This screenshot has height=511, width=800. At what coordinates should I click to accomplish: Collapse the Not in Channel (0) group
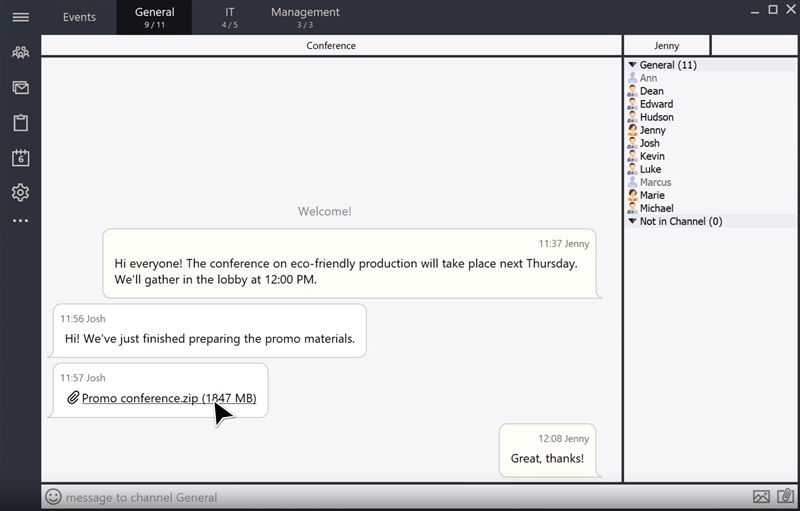[632, 221]
